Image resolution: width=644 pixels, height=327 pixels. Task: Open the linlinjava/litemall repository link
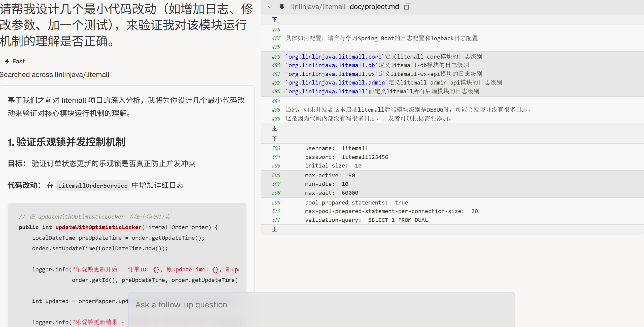(318, 7)
